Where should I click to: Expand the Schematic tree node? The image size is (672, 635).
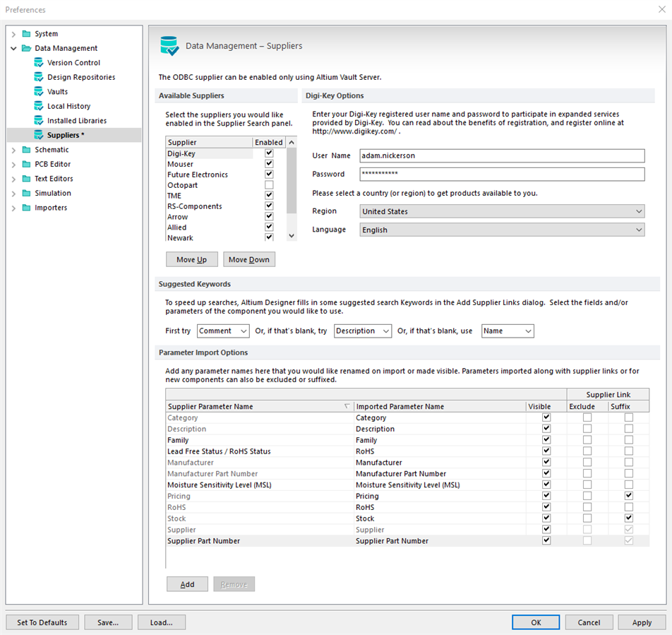coord(13,150)
